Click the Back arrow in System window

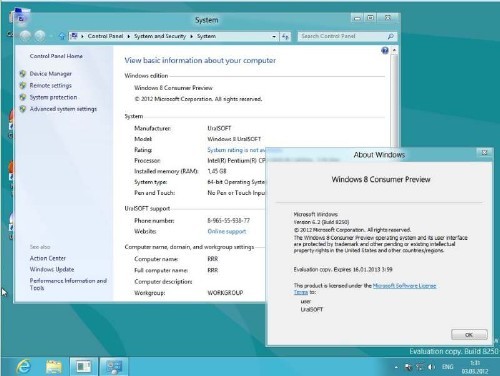[25, 36]
